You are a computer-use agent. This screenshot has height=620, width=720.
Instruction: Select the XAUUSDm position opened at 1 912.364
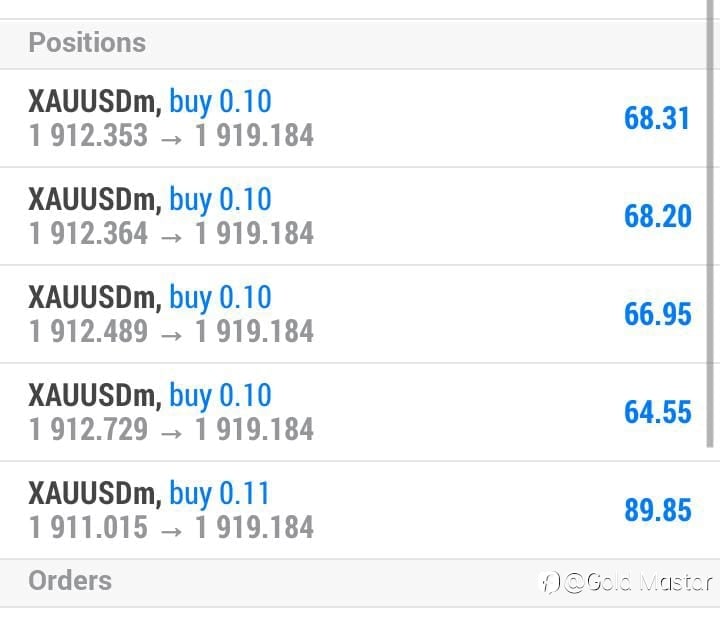point(354,216)
